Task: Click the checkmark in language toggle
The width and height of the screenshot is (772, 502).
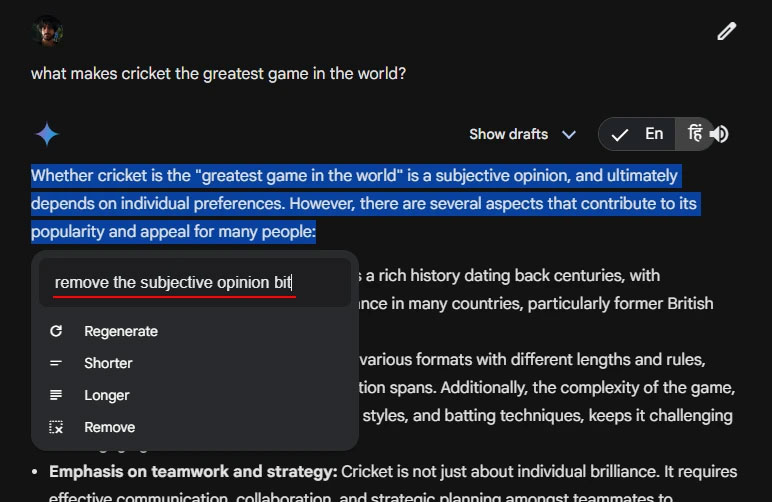Action: coord(619,134)
